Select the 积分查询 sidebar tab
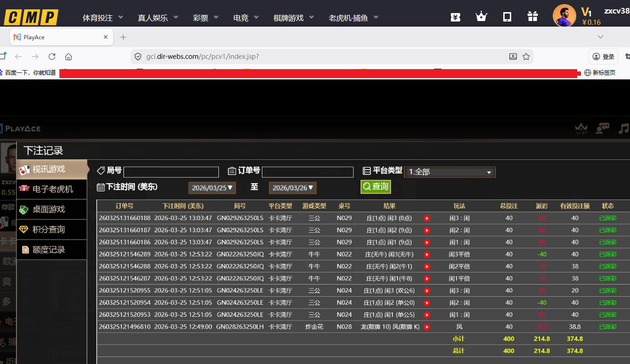 click(x=49, y=229)
